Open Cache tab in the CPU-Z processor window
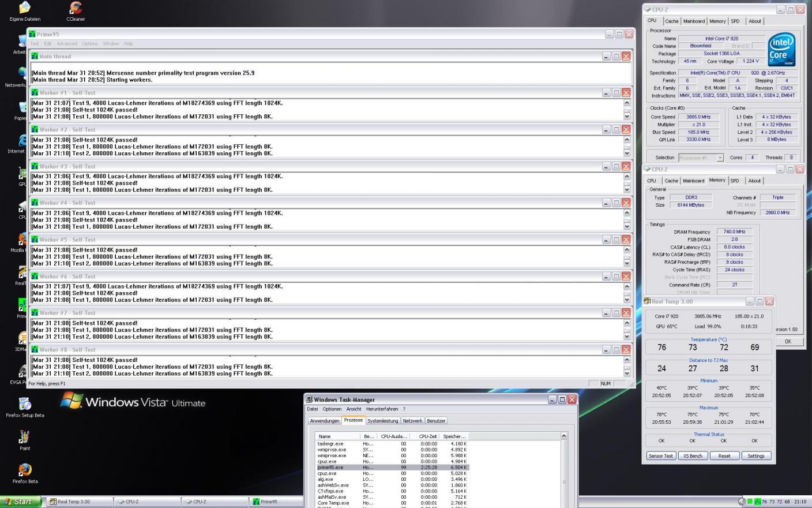 coord(672,21)
